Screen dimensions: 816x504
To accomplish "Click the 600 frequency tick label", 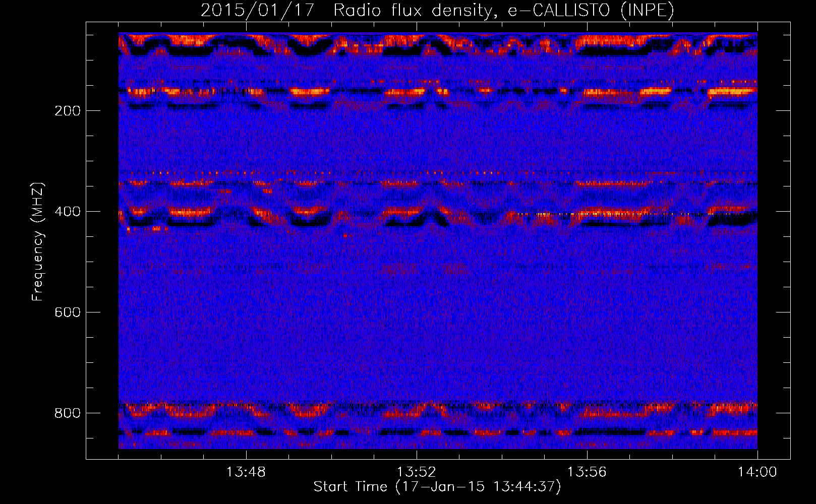I will 68,312.
